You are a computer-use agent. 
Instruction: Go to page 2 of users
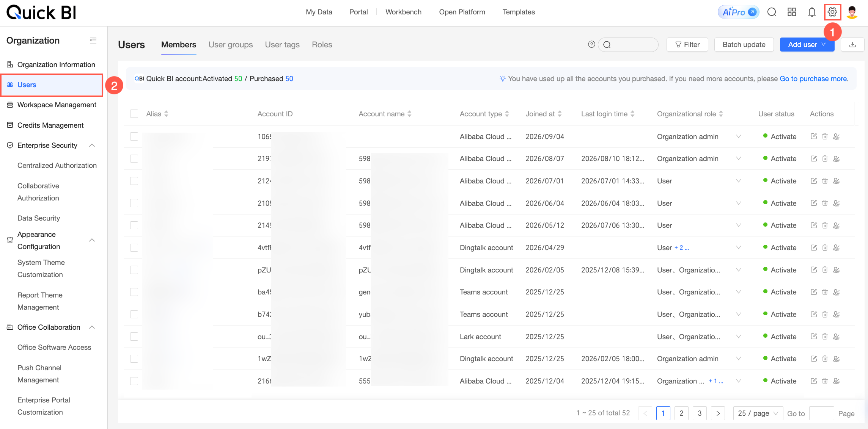click(x=681, y=413)
